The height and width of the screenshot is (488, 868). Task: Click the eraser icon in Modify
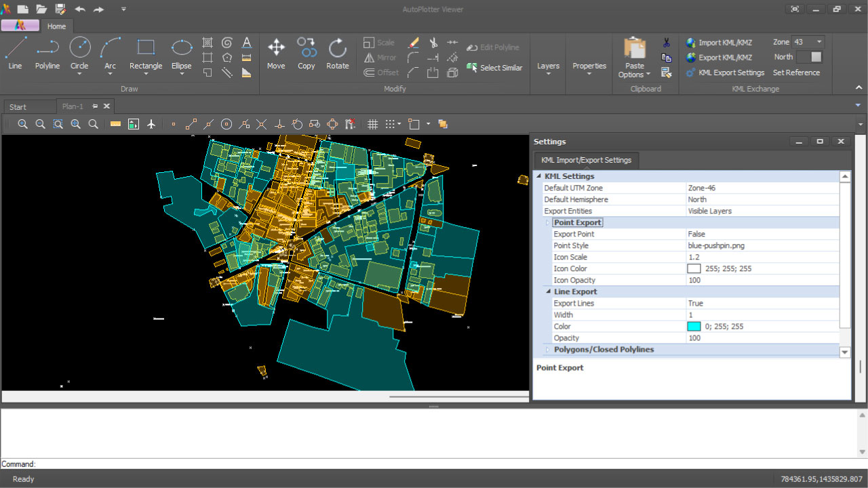(x=413, y=42)
